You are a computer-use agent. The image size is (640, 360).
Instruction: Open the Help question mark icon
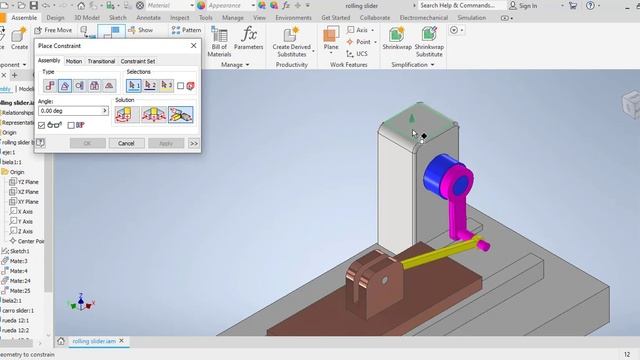[x=590, y=6]
